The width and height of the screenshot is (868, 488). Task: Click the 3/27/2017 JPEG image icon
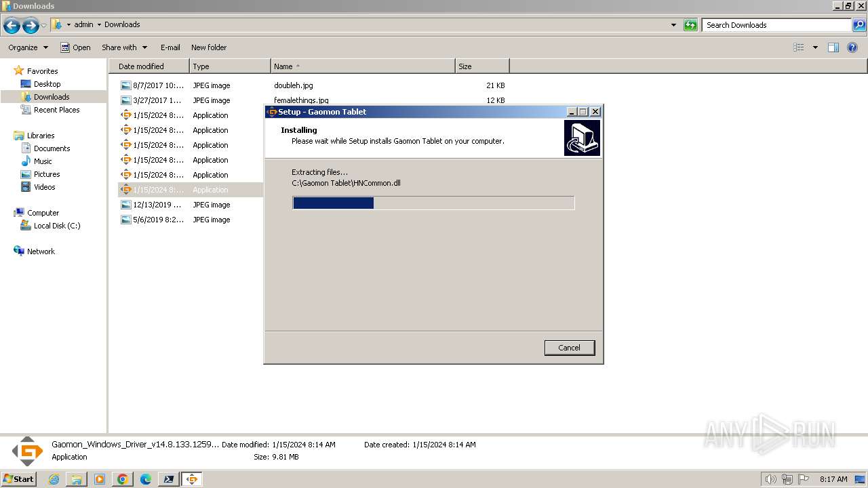point(125,100)
